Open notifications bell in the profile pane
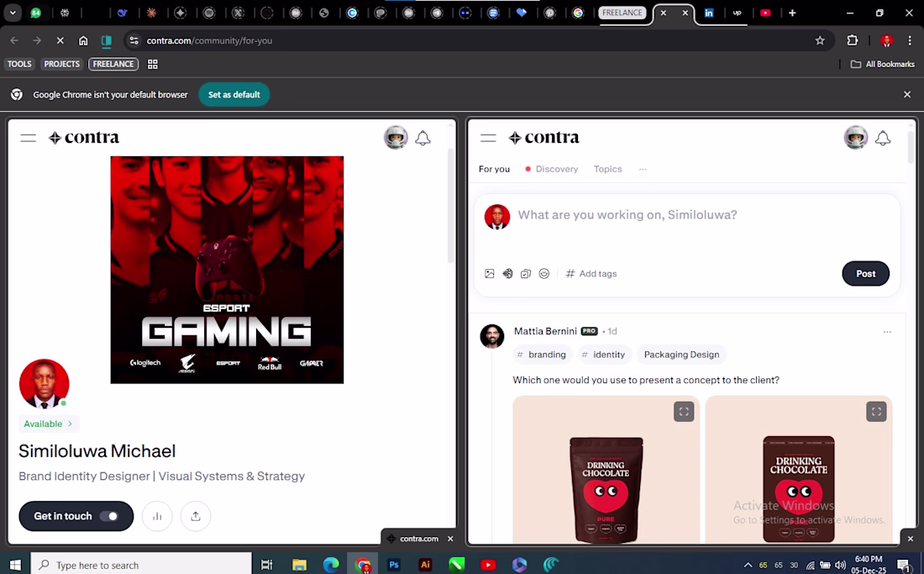Screen dimensions: 924x574 tap(423, 139)
